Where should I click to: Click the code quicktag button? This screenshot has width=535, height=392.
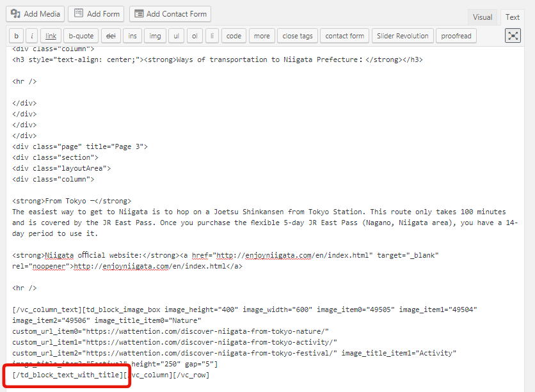234,36
